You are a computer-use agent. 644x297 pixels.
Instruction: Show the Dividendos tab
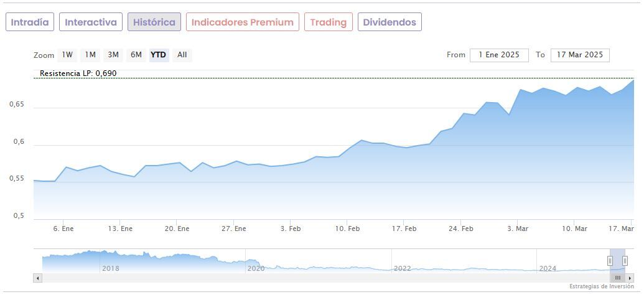[x=390, y=22]
